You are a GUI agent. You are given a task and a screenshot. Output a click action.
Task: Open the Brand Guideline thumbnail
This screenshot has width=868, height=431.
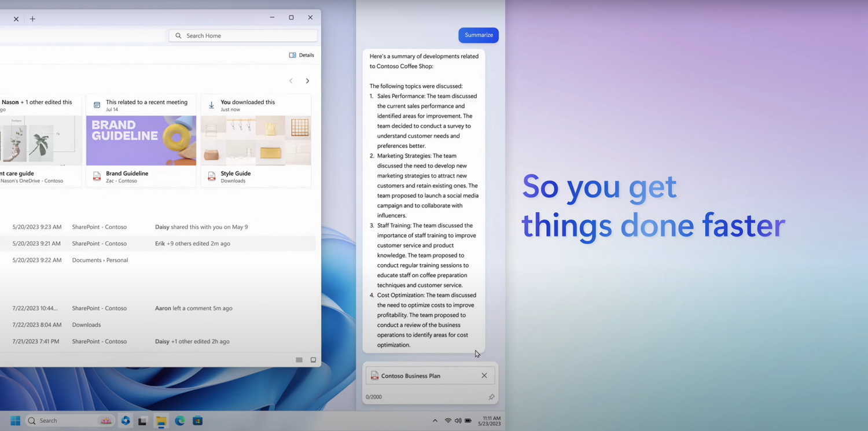tap(141, 141)
